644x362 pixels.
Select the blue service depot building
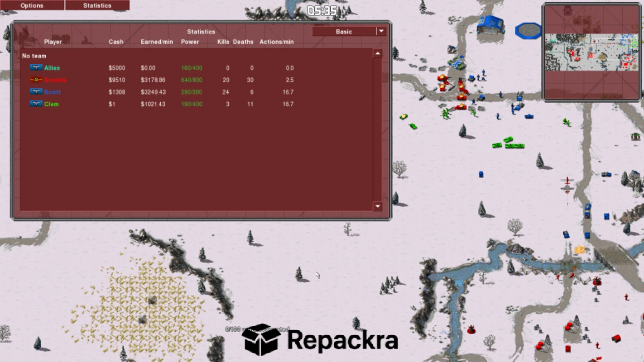tap(490, 25)
